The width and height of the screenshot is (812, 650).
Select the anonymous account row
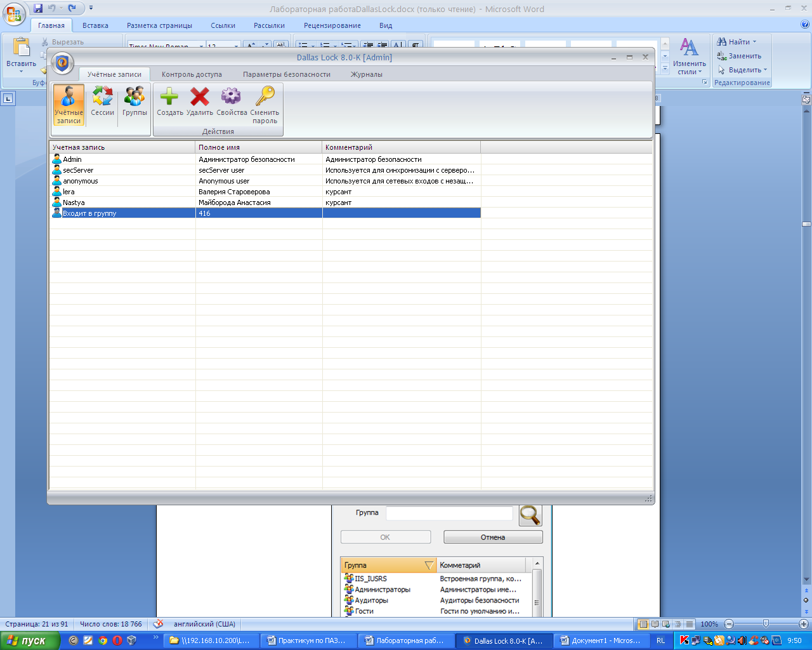click(x=265, y=181)
